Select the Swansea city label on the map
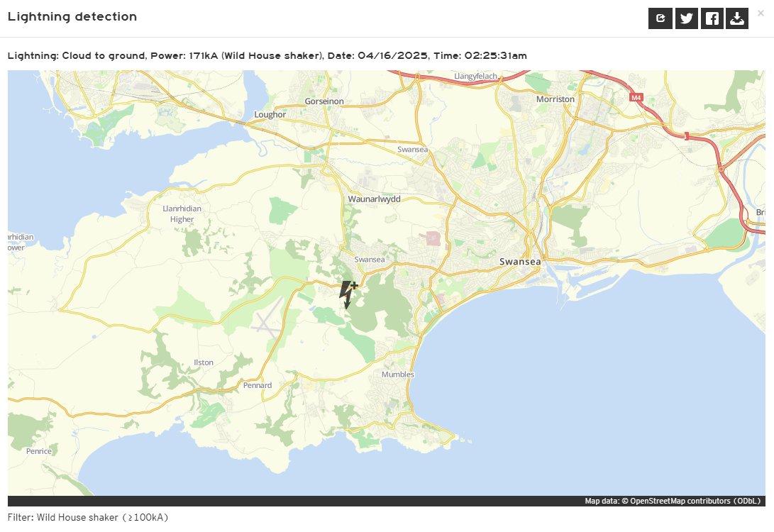 tap(519, 261)
